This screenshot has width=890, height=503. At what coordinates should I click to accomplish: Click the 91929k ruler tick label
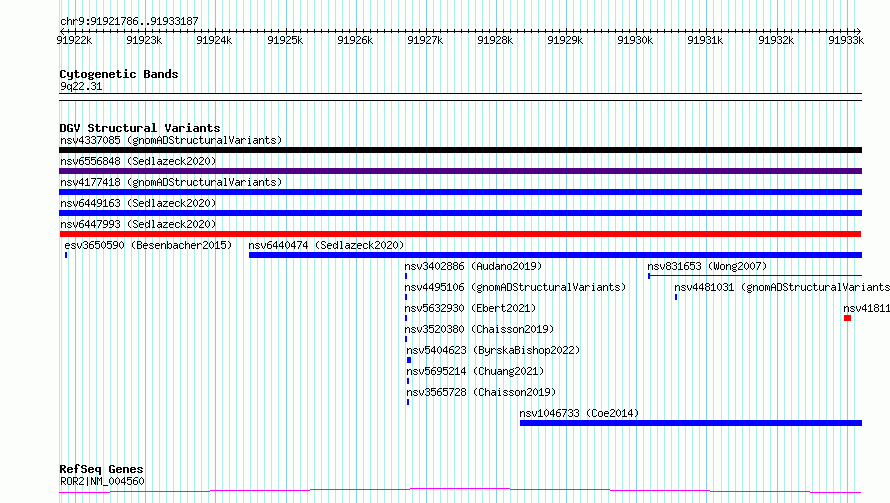click(565, 40)
